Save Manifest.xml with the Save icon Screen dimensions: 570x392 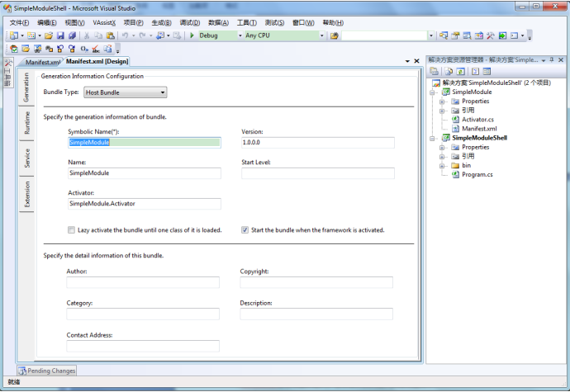click(x=60, y=35)
